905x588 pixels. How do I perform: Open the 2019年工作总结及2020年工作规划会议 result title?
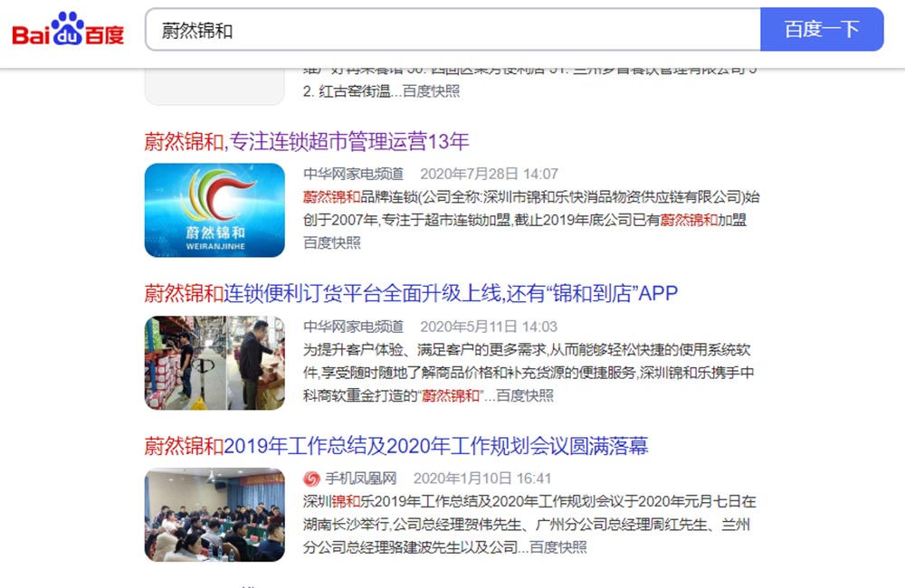click(x=396, y=446)
